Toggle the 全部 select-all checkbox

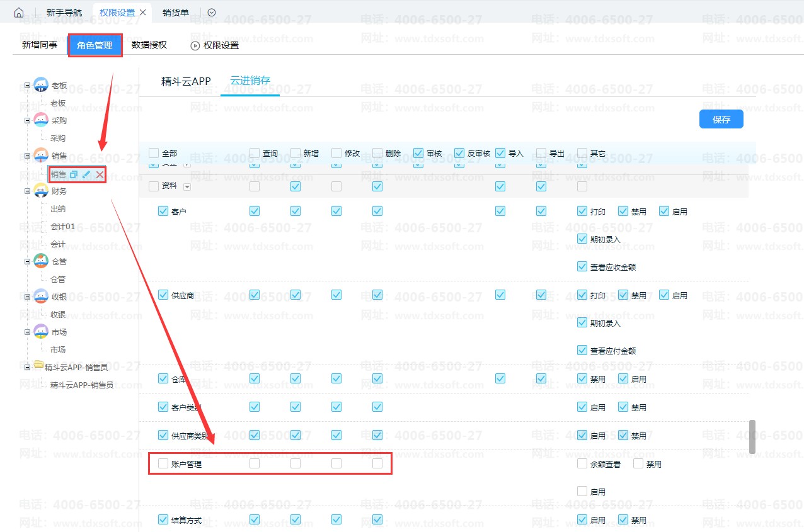point(154,153)
